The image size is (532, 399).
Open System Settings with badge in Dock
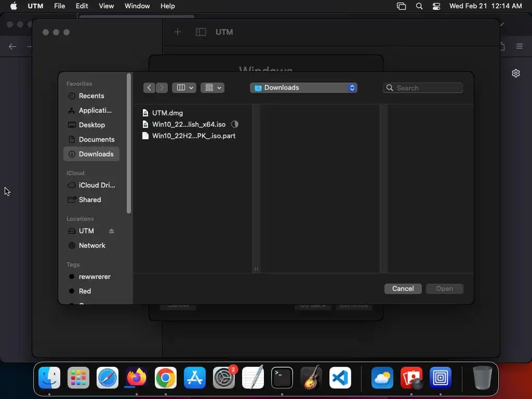[224, 378]
